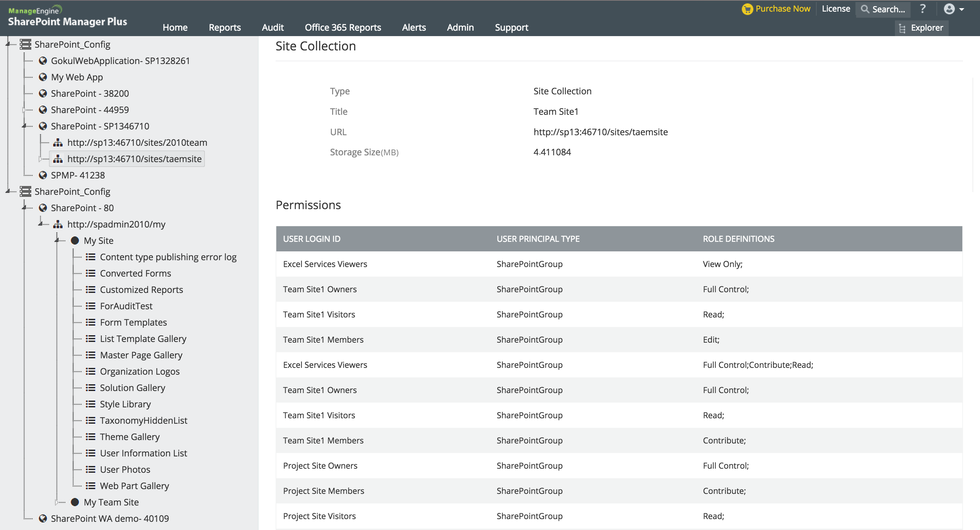Select the Master Page Gallery list
The width and height of the screenshot is (980, 530).
point(141,355)
